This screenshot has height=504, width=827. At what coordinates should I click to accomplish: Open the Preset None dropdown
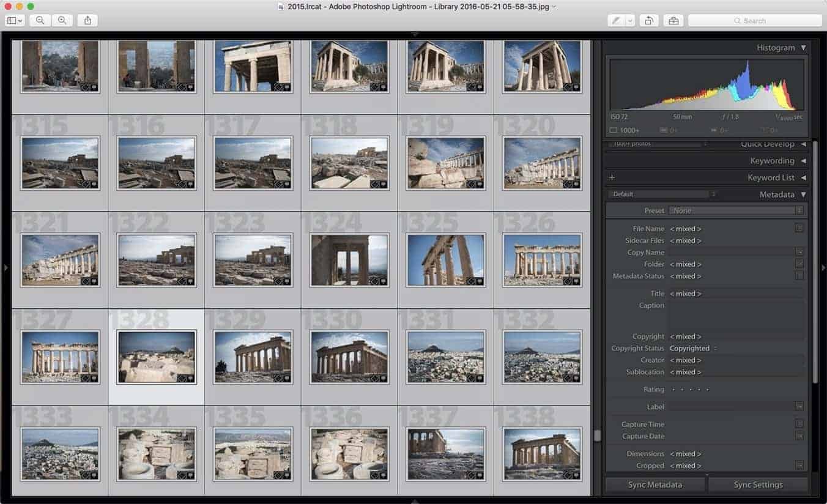coord(736,210)
